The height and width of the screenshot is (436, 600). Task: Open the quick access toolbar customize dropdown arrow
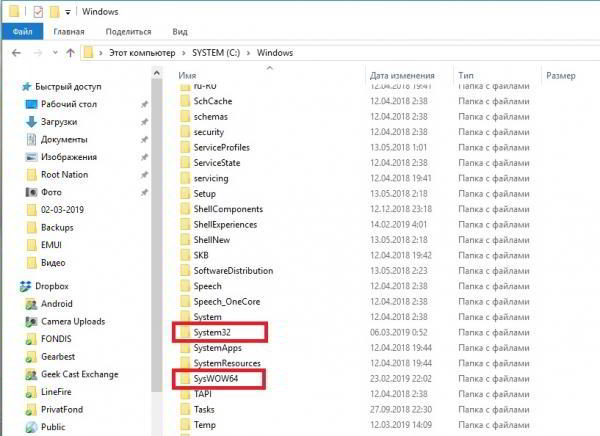68,12
